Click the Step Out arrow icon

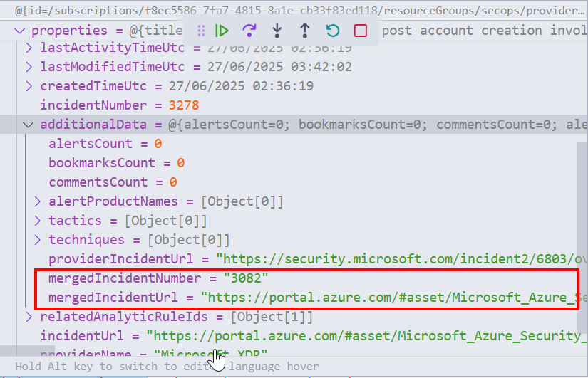pos(304,31)
